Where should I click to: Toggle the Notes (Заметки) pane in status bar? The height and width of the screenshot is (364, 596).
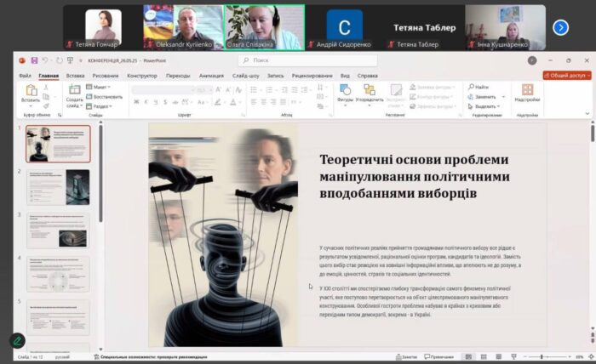(408, 357)
